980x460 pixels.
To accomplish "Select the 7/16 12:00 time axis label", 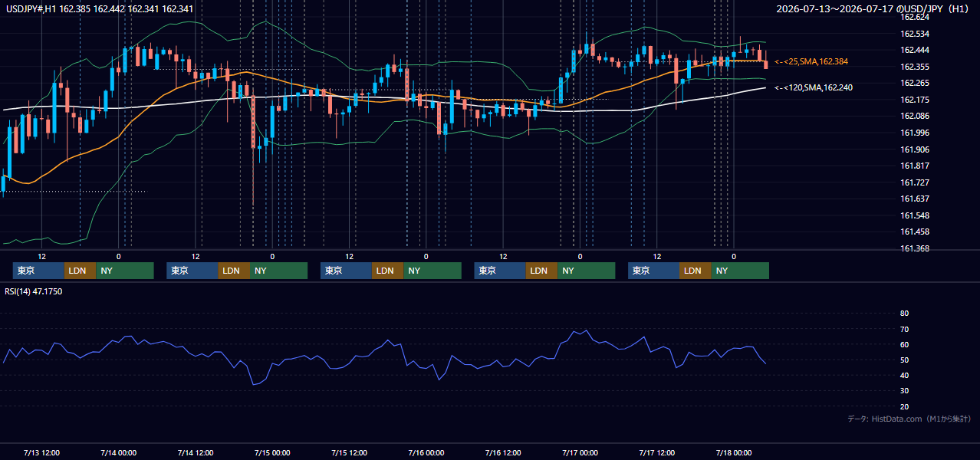I will pyautogui.click(x=502, y=452).
